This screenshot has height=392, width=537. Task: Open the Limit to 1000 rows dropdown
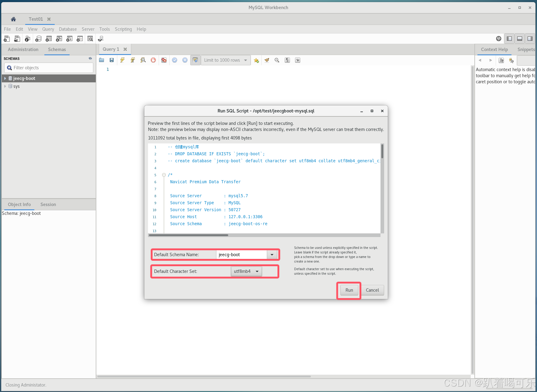[226, 60]
